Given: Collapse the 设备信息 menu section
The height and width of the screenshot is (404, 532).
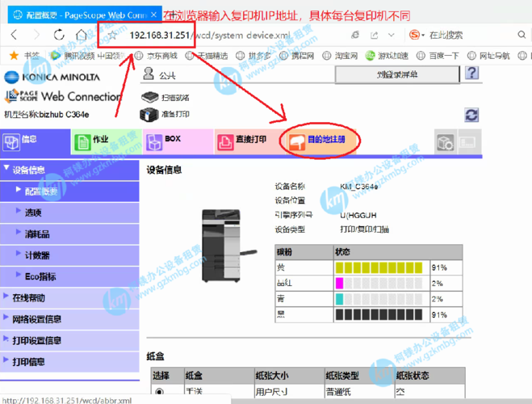Looking at the screenshot, I should pyautogui.click(x=69, y=170).
